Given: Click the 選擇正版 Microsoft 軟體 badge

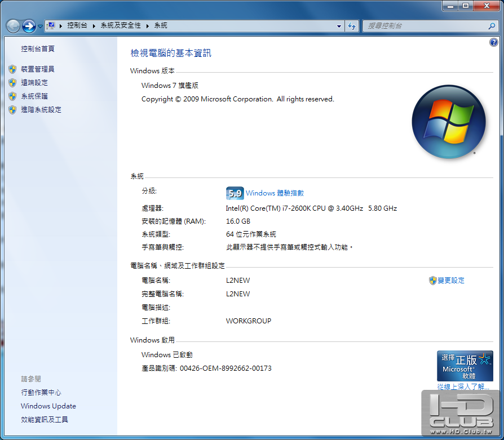Looking at the screenshot, I should coord(465,366).
